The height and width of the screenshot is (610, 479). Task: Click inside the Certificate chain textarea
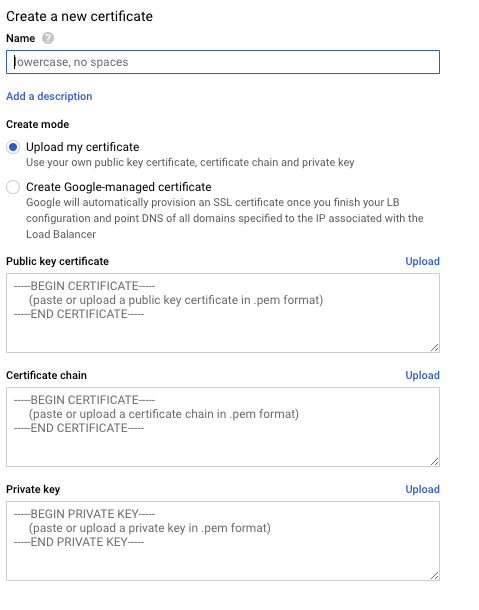223,427
